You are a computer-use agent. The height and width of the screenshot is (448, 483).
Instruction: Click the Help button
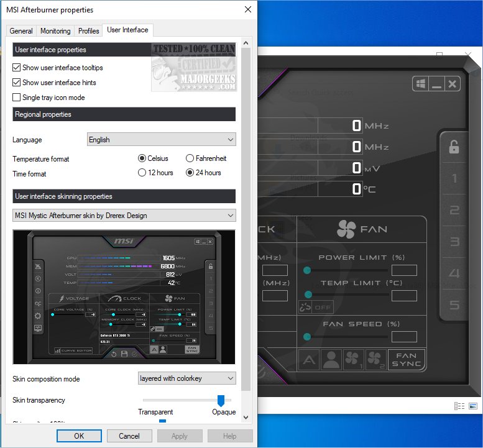(x=230, y=436)
